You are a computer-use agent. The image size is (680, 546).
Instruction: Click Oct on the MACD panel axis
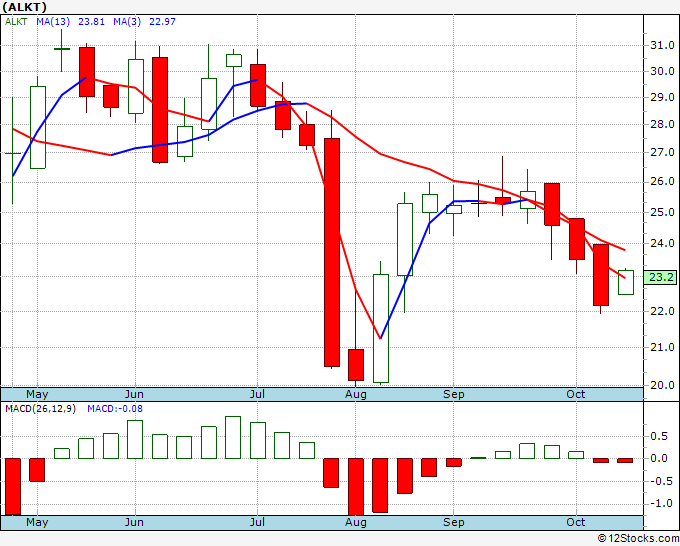[575, 522]
